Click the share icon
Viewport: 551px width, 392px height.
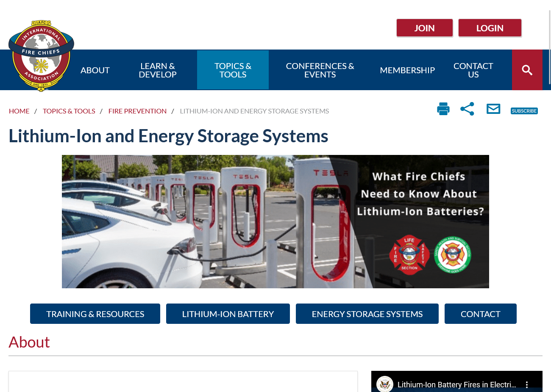pyautogui.click(x=467, y=109)
